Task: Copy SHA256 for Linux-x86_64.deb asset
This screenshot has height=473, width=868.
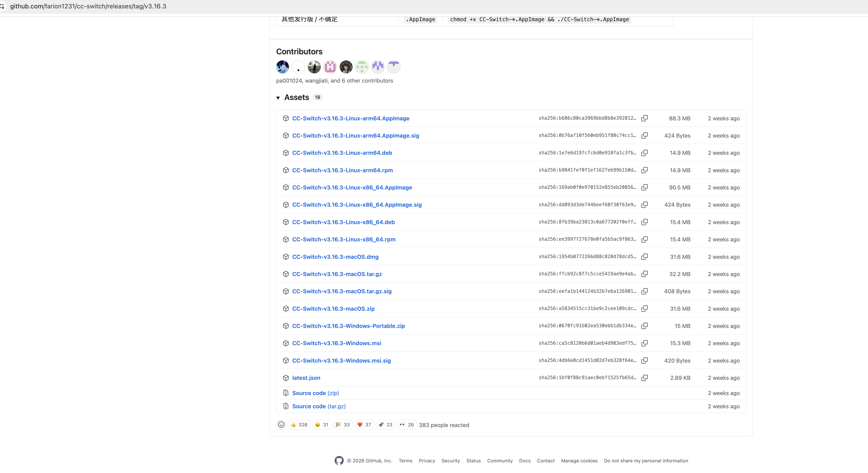Action: [x=644, y=222]
